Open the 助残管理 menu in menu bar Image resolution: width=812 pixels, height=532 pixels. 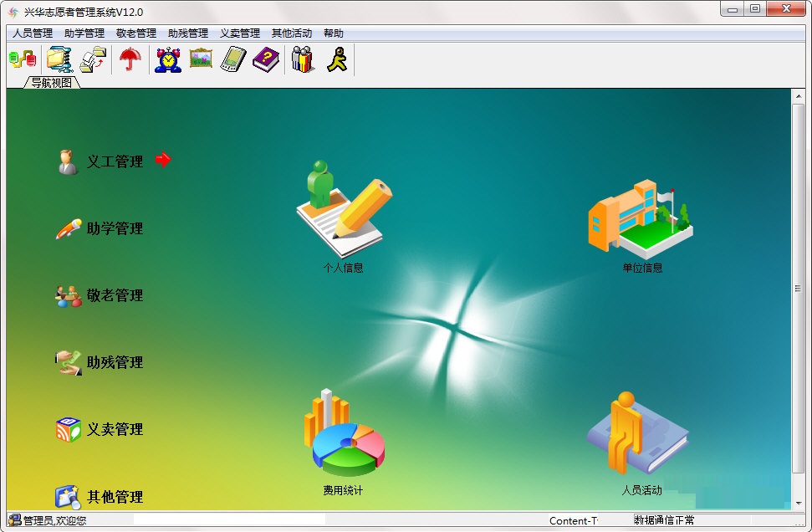(188, 33)
